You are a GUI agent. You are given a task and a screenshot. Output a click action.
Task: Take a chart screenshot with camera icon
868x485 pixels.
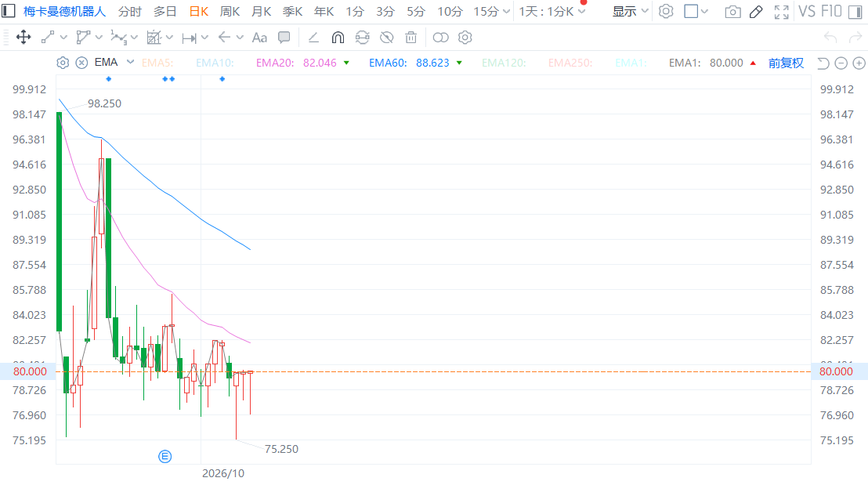[732, 12]
